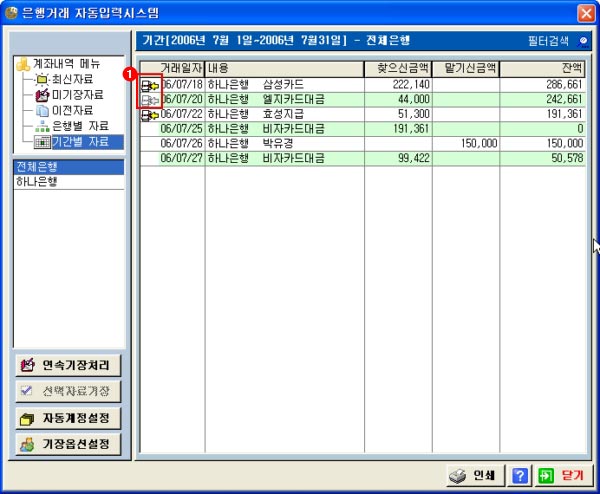The height and width of the screenshot is (494, 600).
Task: Click withdrawal amount 99,422
Action: point(414,158)
